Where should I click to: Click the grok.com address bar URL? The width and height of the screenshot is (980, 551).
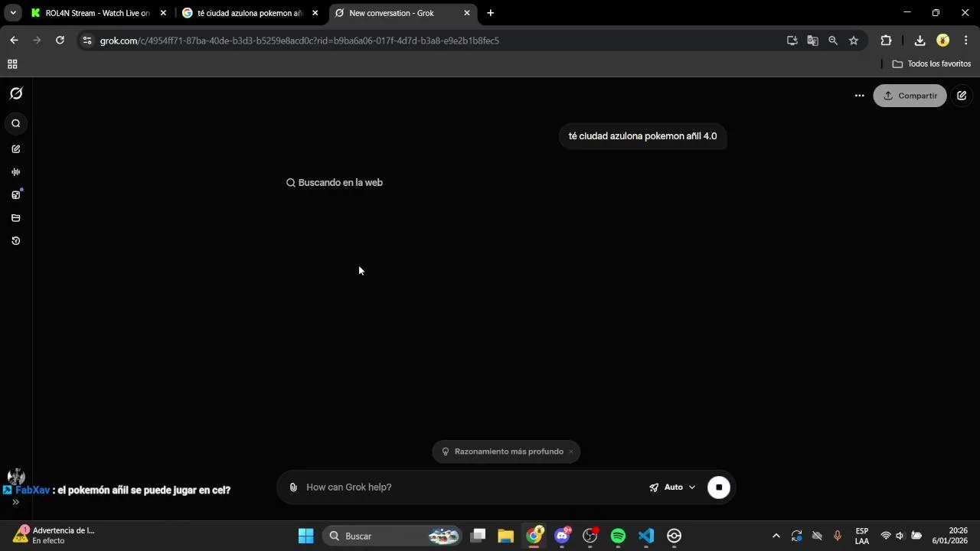(x=299, y=41)
